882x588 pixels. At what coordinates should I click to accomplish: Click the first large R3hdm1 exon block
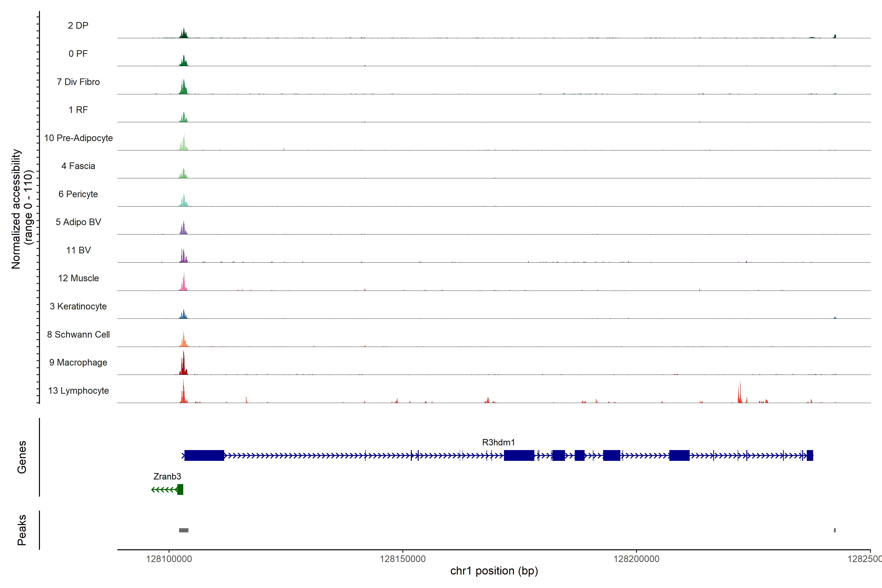pos(204,456)
